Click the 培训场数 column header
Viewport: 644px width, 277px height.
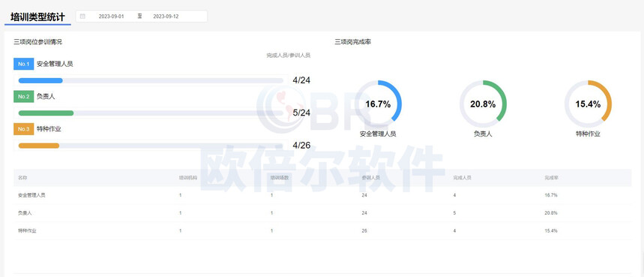click(x=279, y=178)
